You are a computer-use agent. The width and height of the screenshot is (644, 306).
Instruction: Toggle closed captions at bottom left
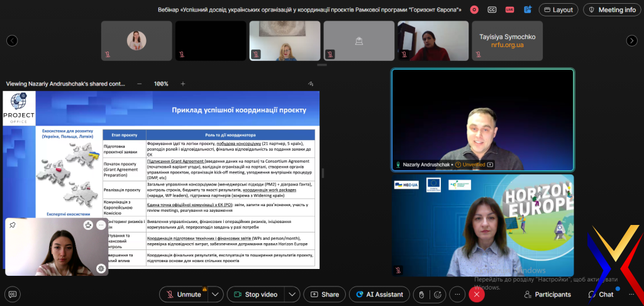[x=13, y=294]
